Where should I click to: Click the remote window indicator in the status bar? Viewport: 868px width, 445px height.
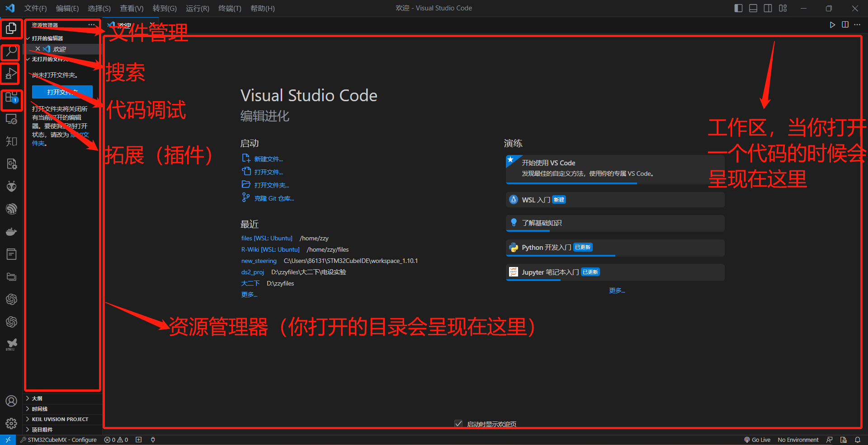[8, 440]
